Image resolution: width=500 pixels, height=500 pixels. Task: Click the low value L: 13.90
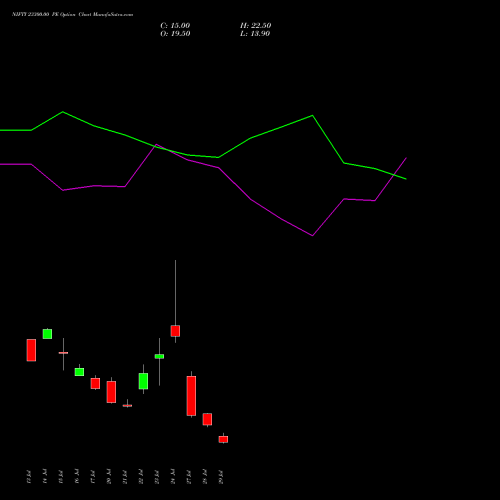[255, 34]
